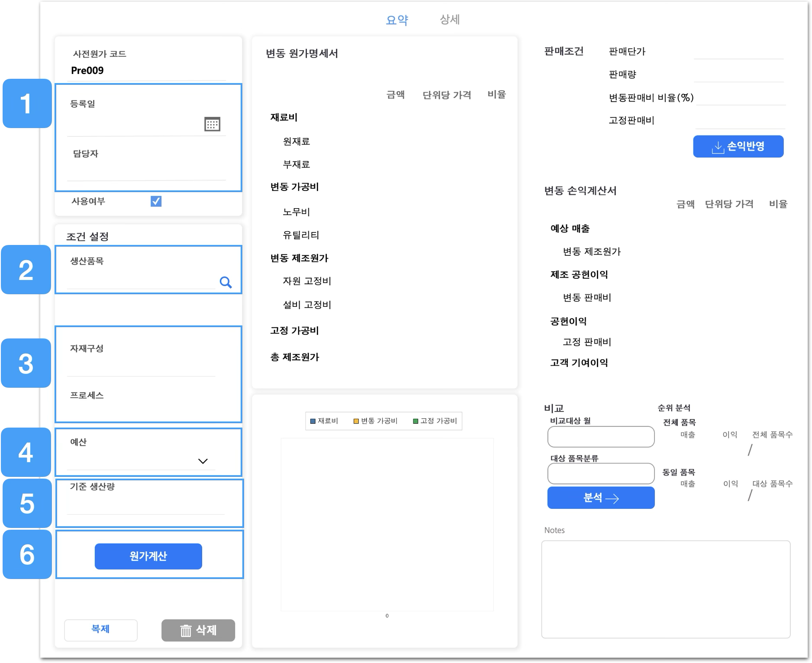Click the 변동 판매비 row label

click(587, 298)
